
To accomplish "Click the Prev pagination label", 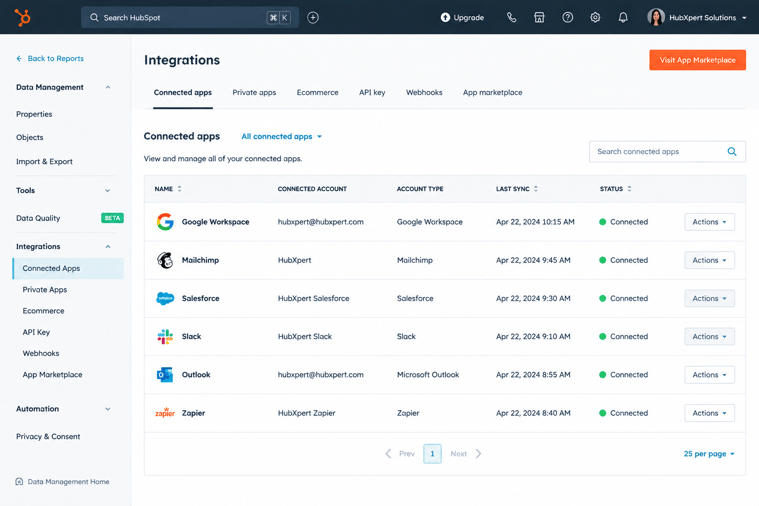I will 407,454.
